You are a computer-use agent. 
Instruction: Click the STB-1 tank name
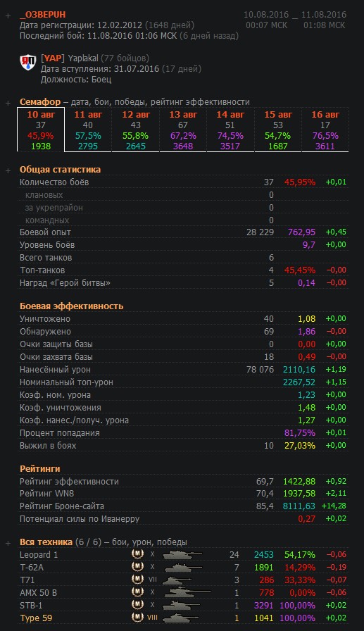point(30,605)
